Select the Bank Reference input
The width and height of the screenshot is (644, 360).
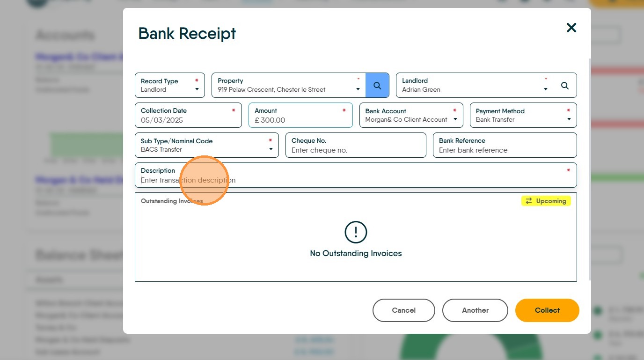tap(505, 145)
